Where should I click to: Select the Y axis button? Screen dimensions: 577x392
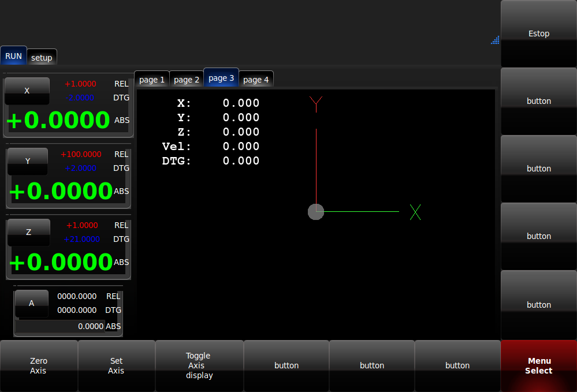coord(28,161)
